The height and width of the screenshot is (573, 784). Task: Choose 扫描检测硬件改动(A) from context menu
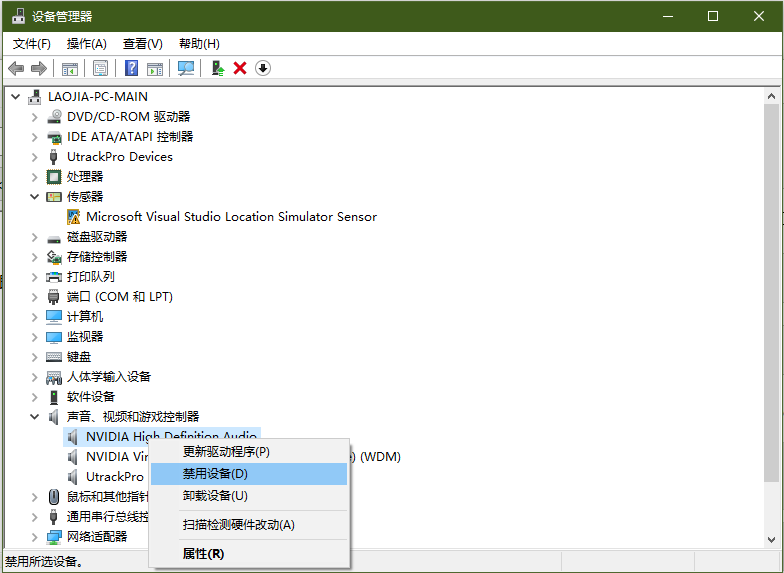(249, 524)
